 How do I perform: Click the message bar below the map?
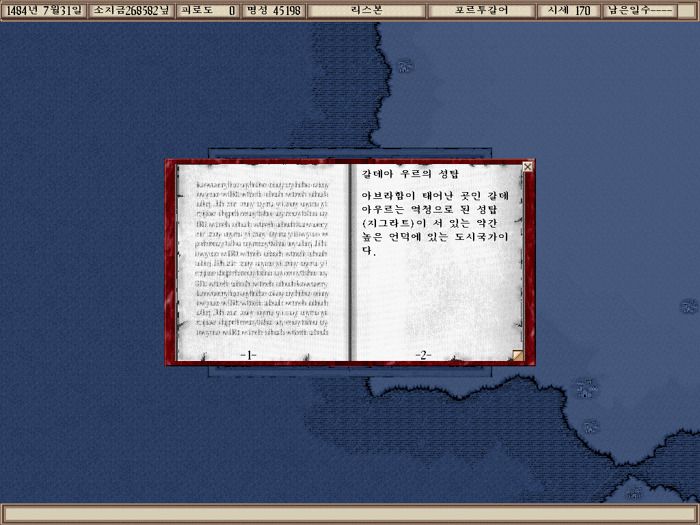(350, 514)
